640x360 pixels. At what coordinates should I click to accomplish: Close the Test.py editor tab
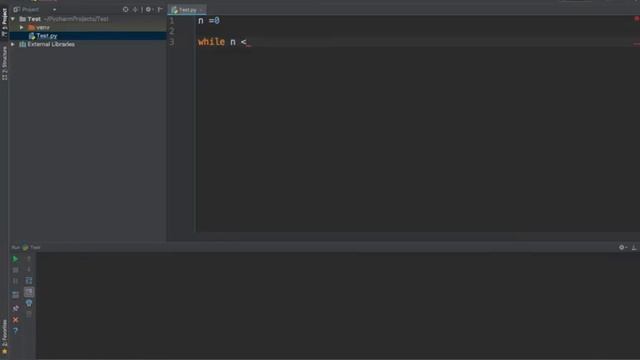tap(202, 10)
